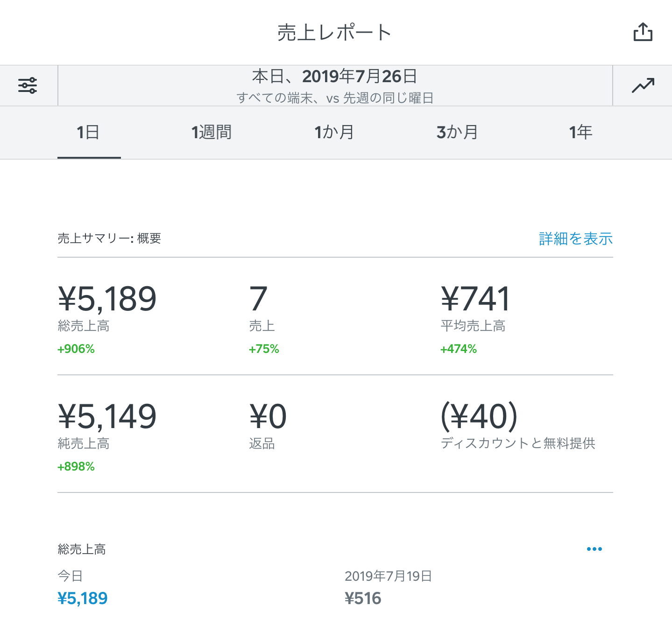Image resolution: width=672 pixels, height=619 pixels.
Task: Open the export/share icon at top right
Action: [x=644, y=32]
